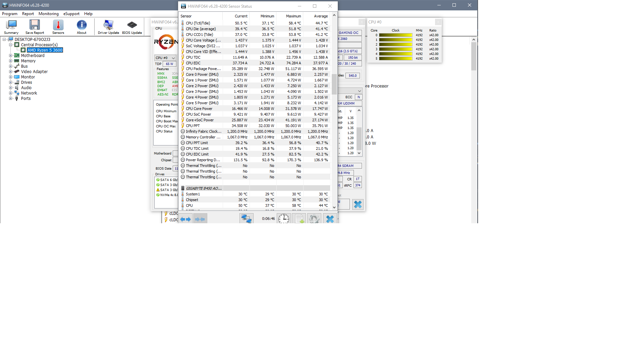The height and width of the screenshot is (362, 644).
Task: Save a hardware report using Save Report icon
Action: coord(35,26)
